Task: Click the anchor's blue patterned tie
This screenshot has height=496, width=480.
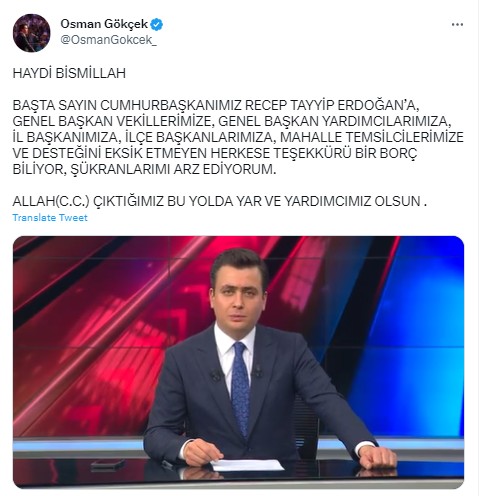Action: (x=241, y=388)
